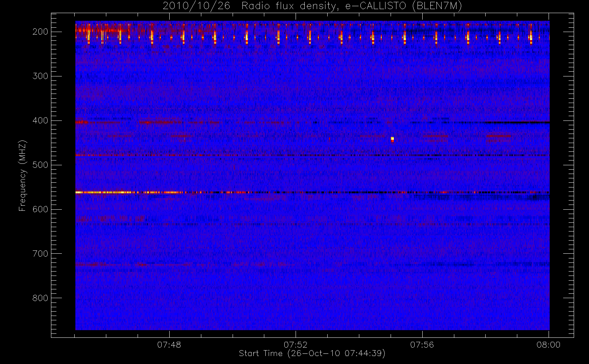Click the 600 frequency tick label
The width and height of the screenshot is (589, 364).
click(40, 209)
